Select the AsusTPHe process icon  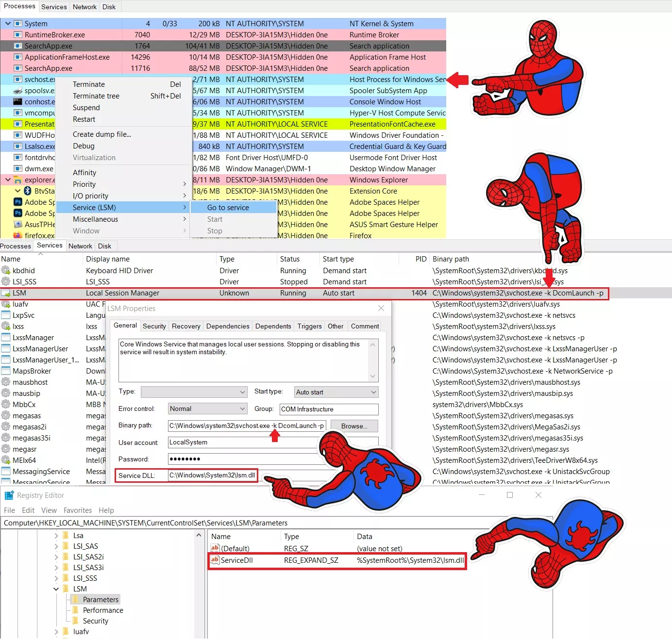[x=18, y=224]
